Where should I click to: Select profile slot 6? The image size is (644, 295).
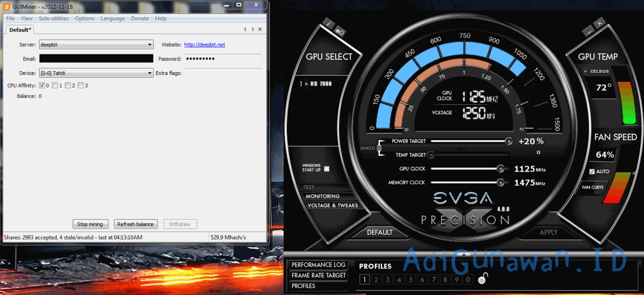coord(422,279)
